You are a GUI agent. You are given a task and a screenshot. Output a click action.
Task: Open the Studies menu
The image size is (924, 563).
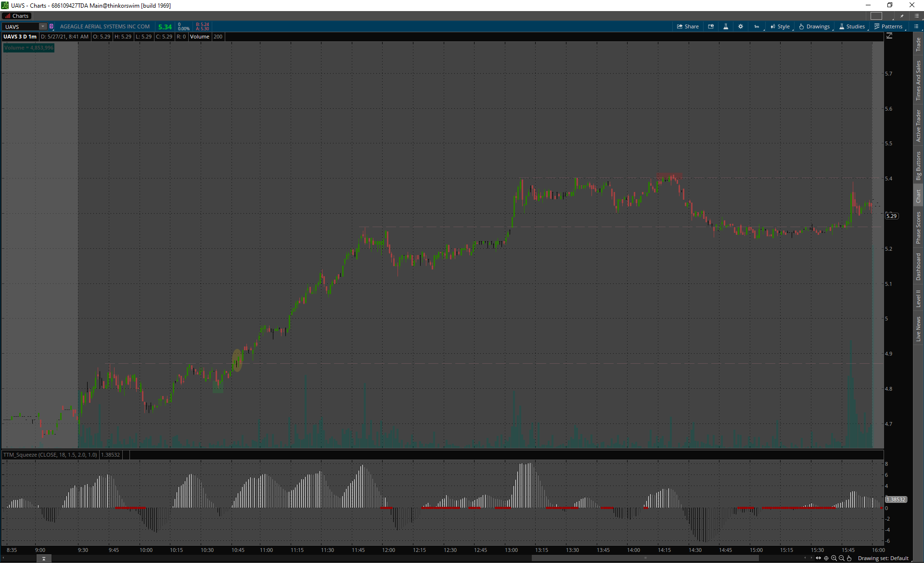pos(852,26)
